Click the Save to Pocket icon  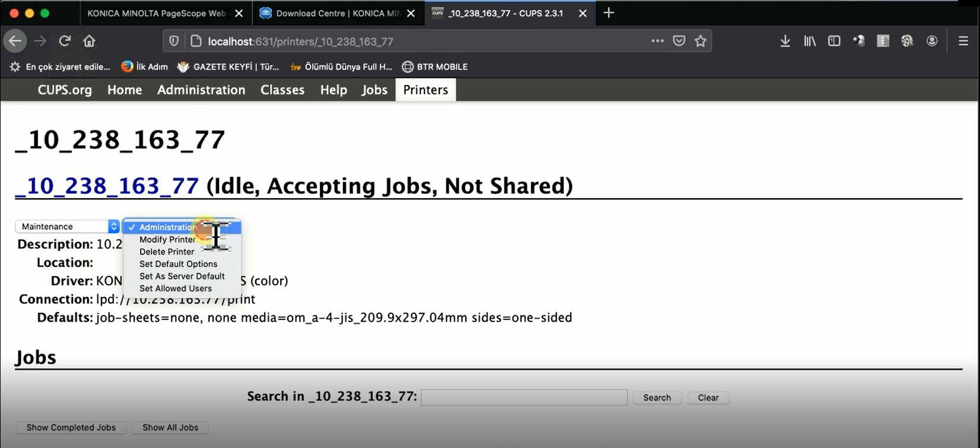coord(679,41)
